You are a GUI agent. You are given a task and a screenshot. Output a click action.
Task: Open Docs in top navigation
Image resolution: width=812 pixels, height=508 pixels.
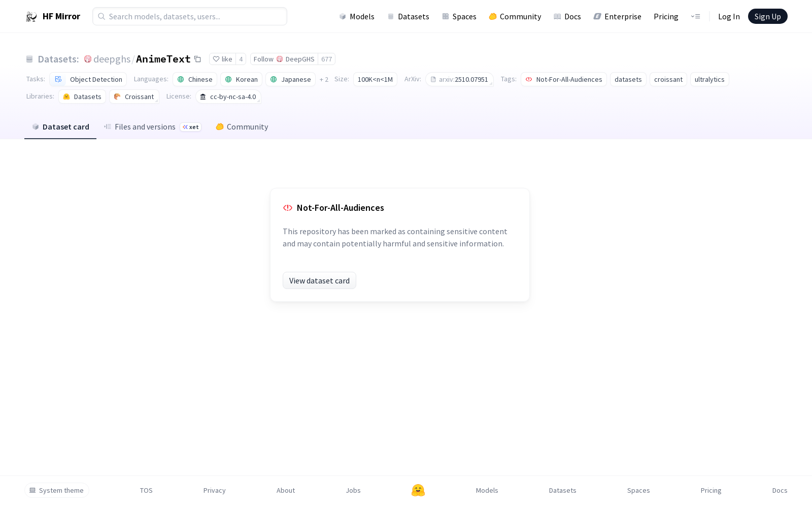point(567,17)
